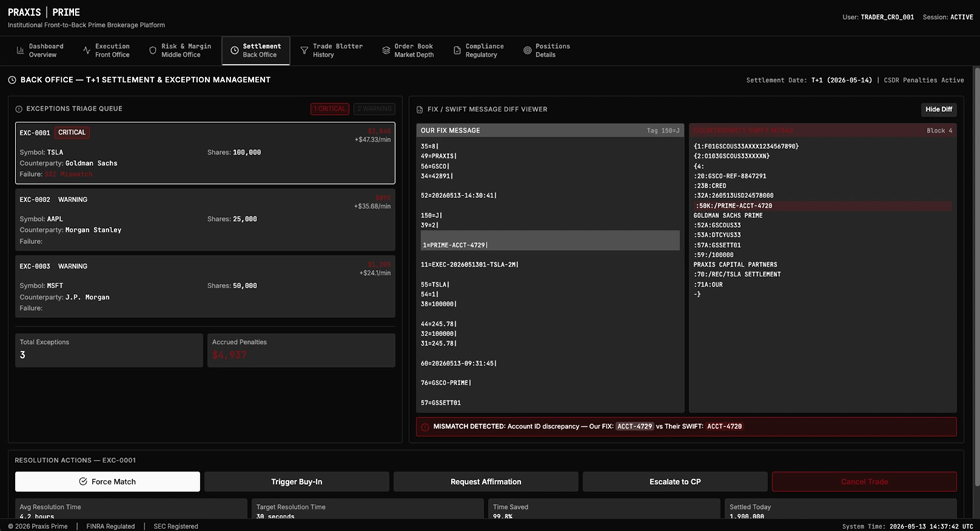Screen dimensions: 980x531
Task: Filter by the 1 CRITICAL badge
Action: pos(330,109)
